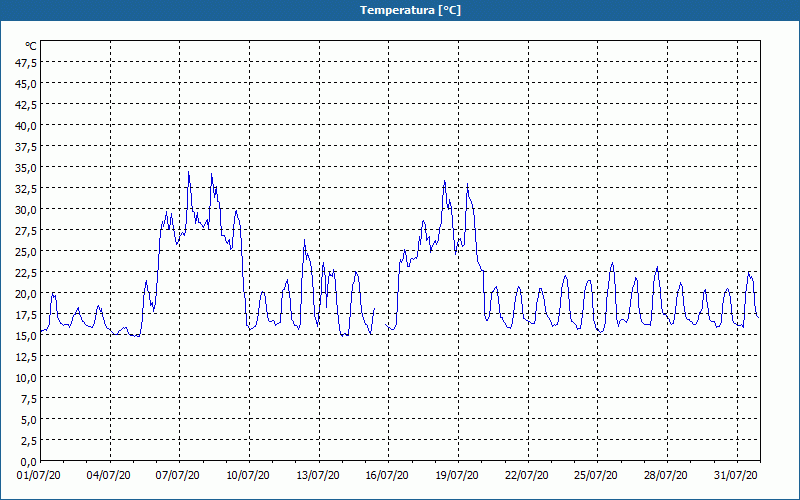Click the Temperatura [°C] chart title

410,10
